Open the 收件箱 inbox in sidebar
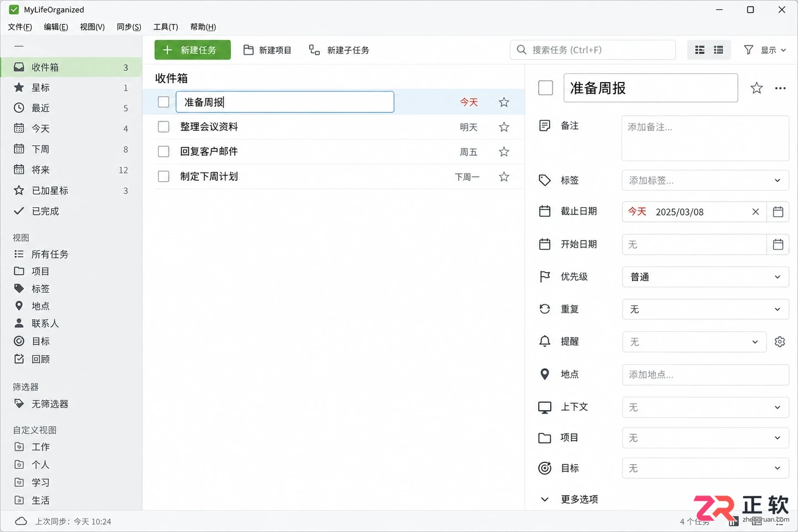798x532 pixels. pos(71,67)
